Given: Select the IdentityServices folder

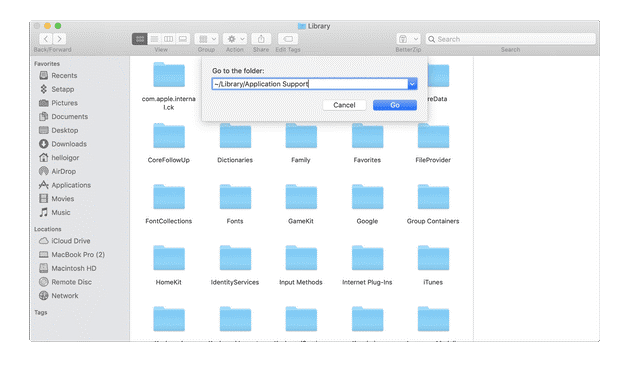Looking at the screenshot, I should pyautogui.click(x=235, y=258).
